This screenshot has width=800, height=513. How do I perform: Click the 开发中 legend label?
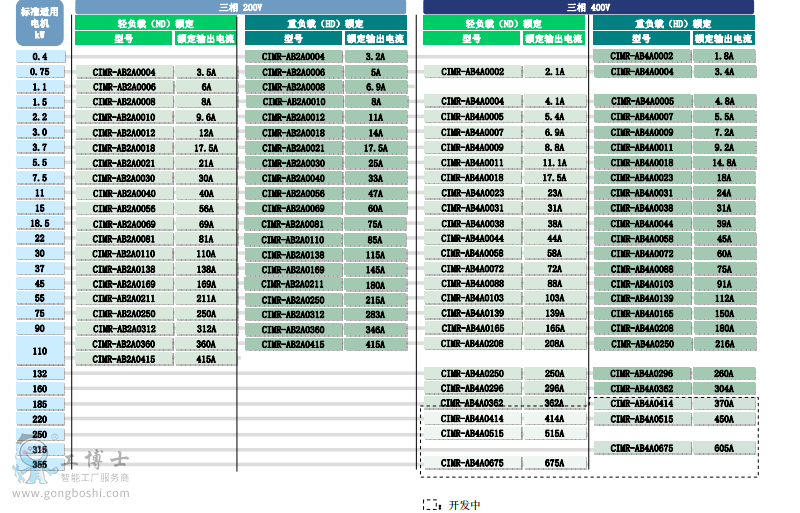point(465,505)
